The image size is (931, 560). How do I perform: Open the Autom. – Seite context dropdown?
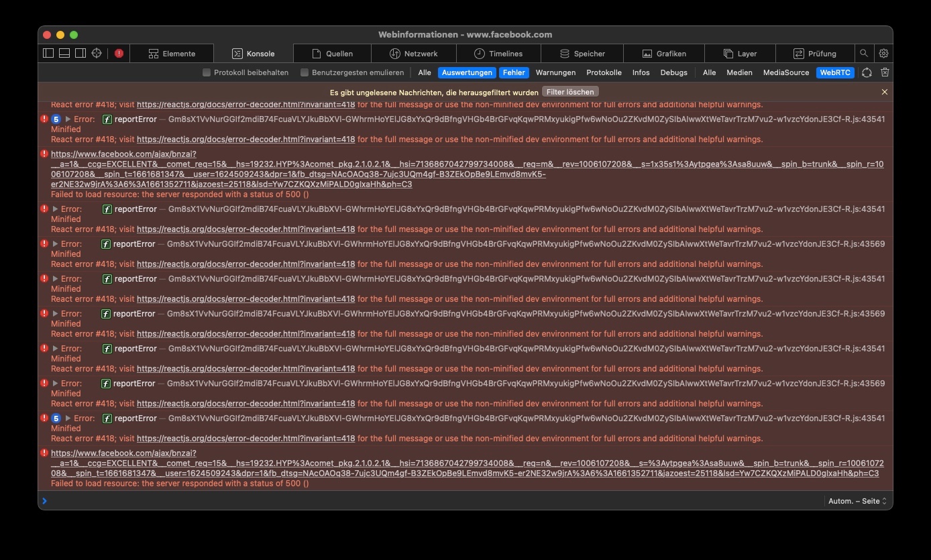click(857, 501)
